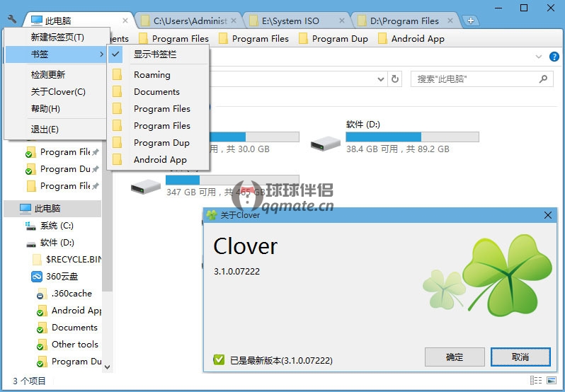Screen dimensions: 565x392
Task: Choose 检测更新 from the Clover menu
Action: tap(48, 74)
